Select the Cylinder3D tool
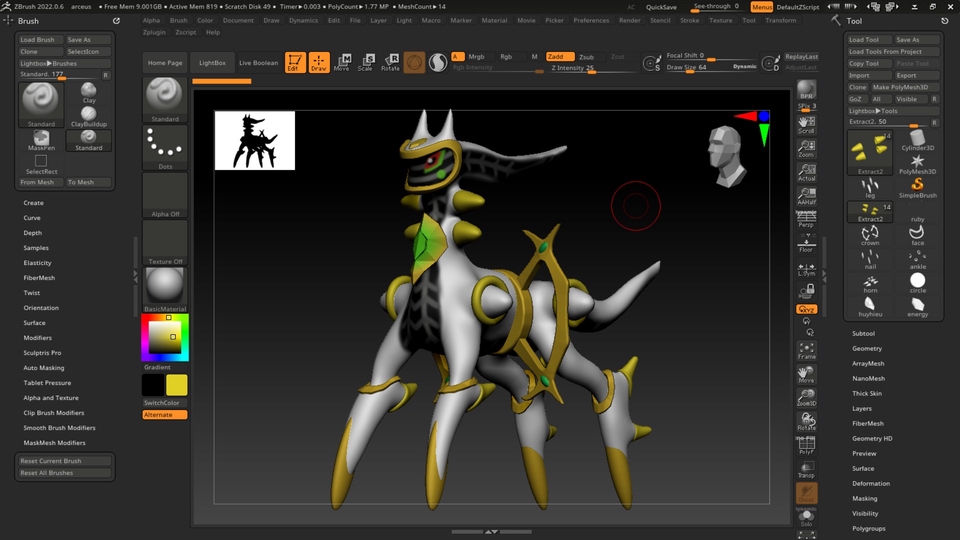 (x=917, y=140)
